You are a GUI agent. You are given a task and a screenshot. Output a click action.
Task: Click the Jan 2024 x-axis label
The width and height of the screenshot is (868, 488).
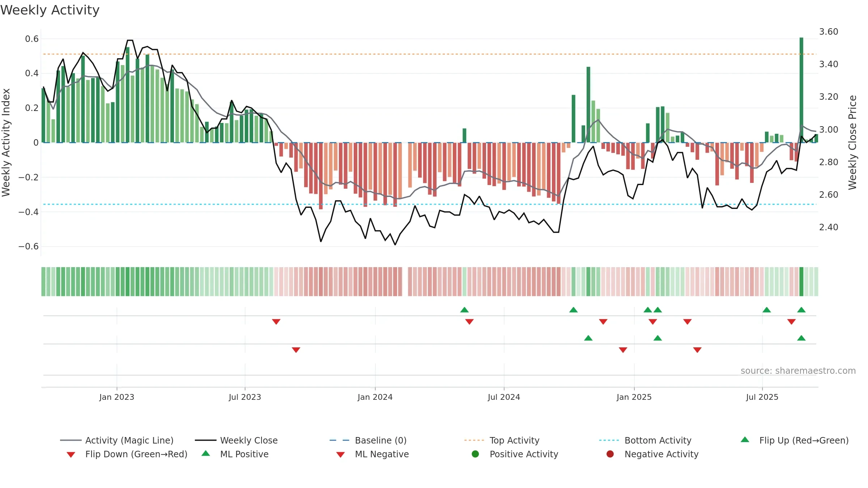point(375,397)
